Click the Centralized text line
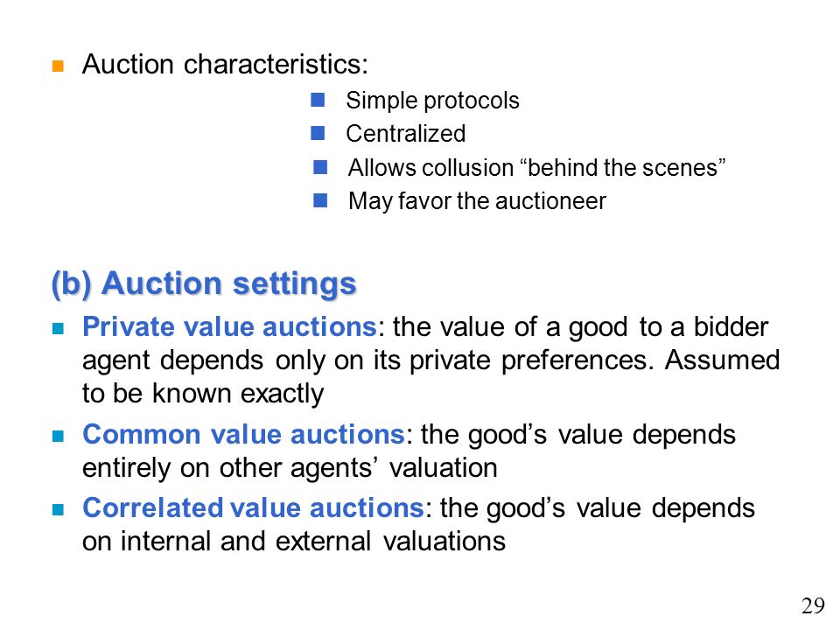Viewport: 840px width, 630px height. [x=405, y=133]
